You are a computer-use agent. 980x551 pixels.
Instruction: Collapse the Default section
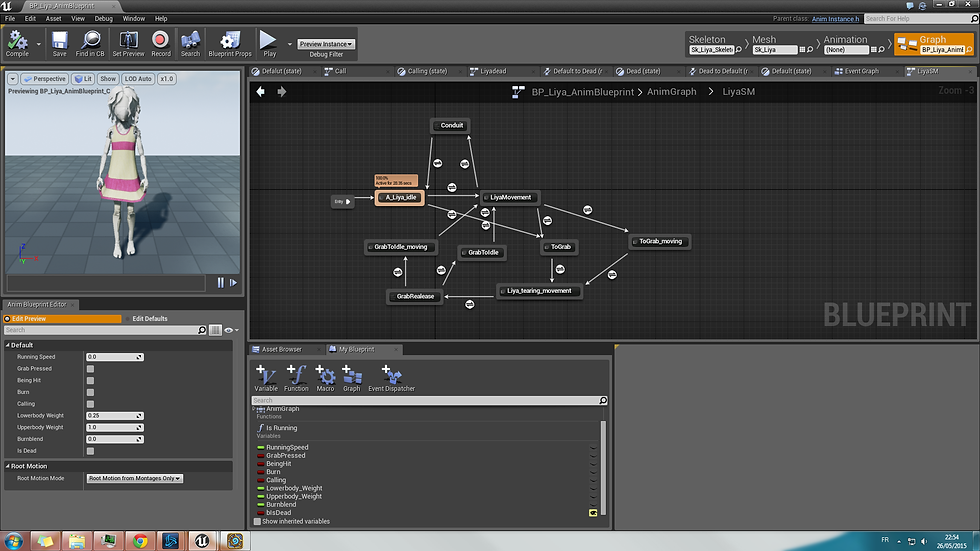coord(8,345)
